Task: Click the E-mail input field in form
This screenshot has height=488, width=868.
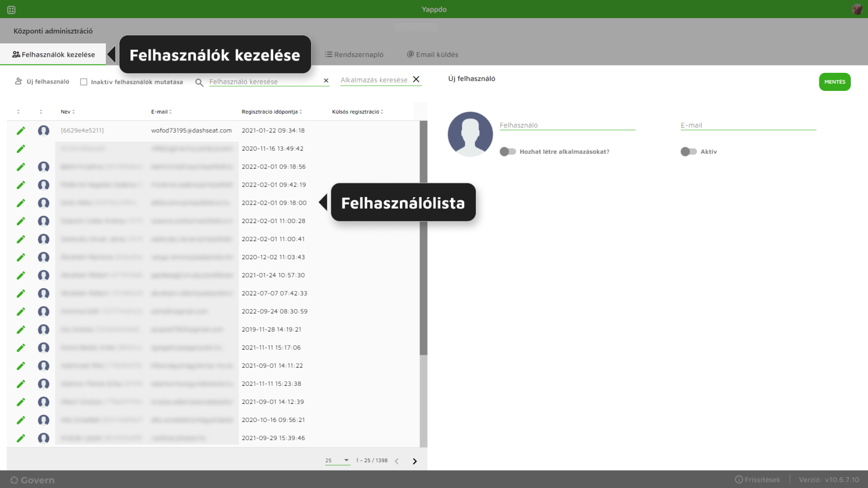Action: click(748, 125)
